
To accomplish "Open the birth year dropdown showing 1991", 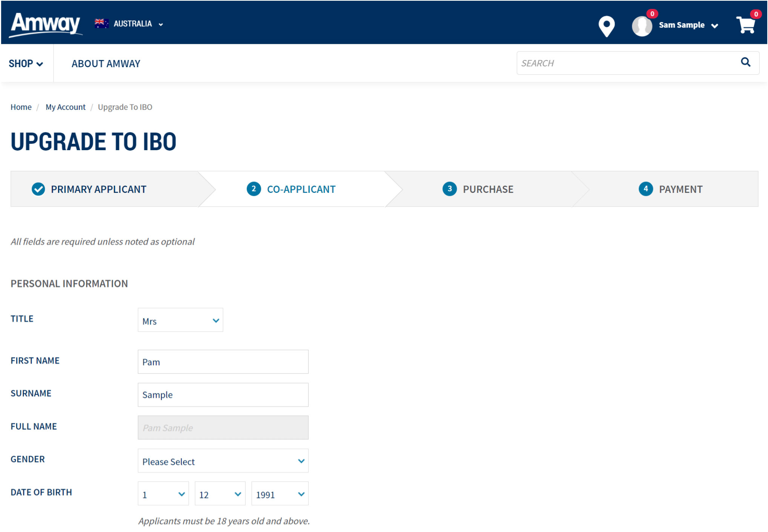I will pos(280,494).
